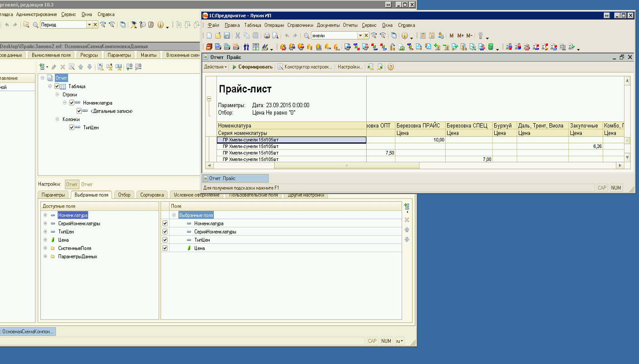Viewport: 639px width, 364px height.
Task: Expand the Номенклатура available field node
Action: tap(45, 215)
